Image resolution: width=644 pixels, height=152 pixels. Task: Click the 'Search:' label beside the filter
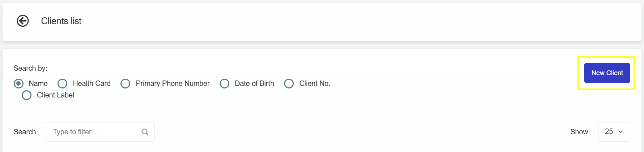pos(26,132)
